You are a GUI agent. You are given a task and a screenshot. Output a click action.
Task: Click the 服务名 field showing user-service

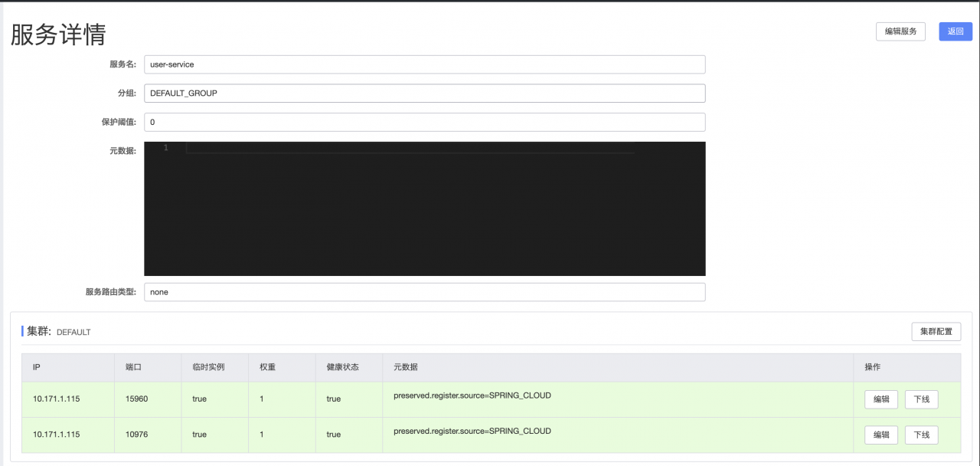click(x=425, y=64)
